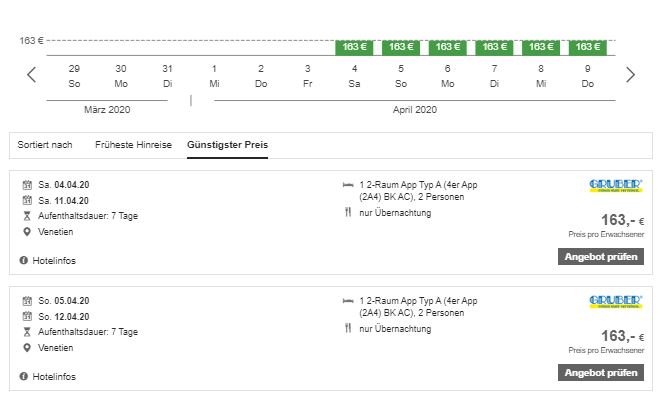Advance to later dates with right arrow
Viewport: 667px width, 398px height.
(x=630, y=75)
